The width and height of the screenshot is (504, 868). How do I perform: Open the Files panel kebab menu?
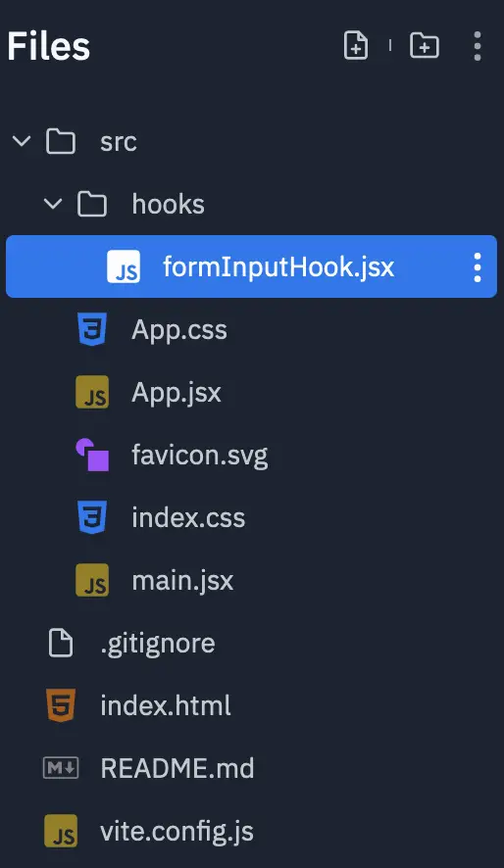pos(478,46)
